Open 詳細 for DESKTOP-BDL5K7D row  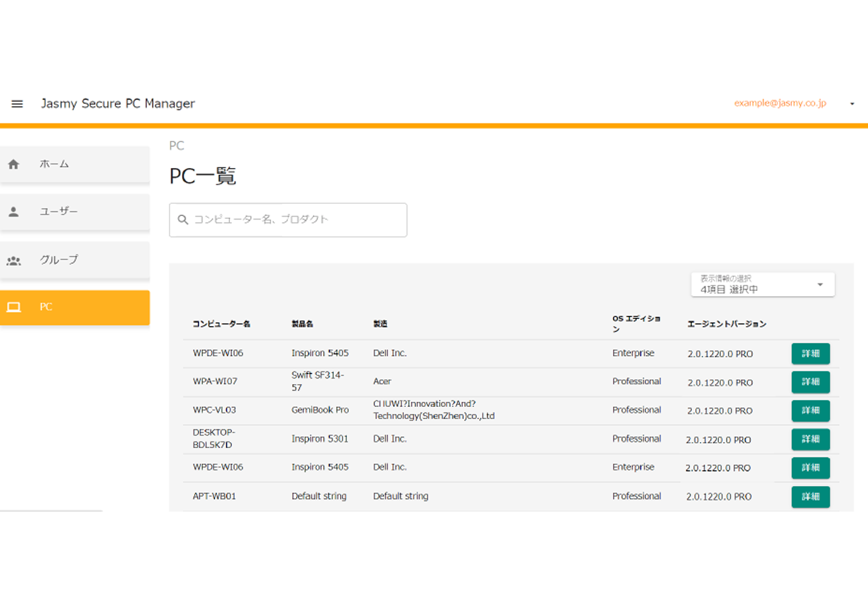[811, 439]
